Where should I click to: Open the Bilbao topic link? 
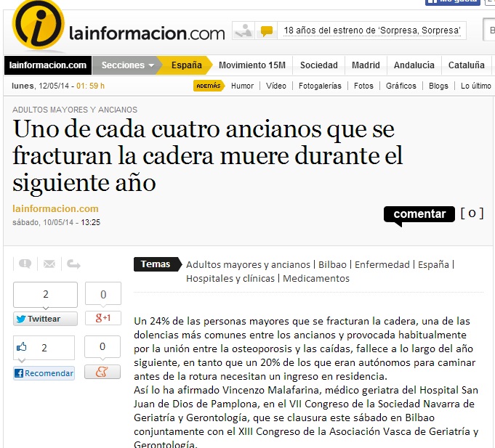click(332, 265)
